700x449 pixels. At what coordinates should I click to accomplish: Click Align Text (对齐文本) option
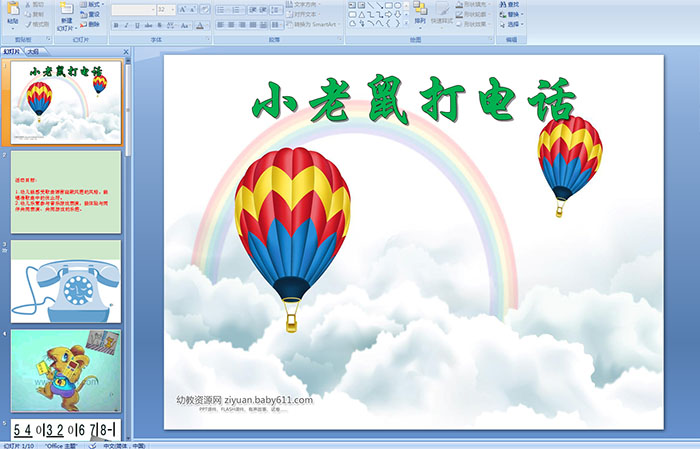coord(303,14)
